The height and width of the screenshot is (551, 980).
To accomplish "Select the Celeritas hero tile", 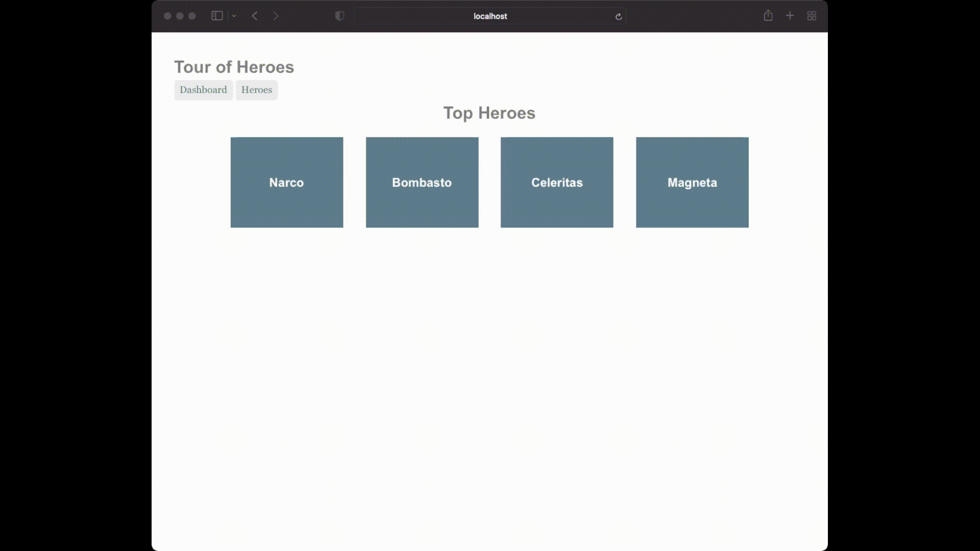I will click(x=557, y=182).
